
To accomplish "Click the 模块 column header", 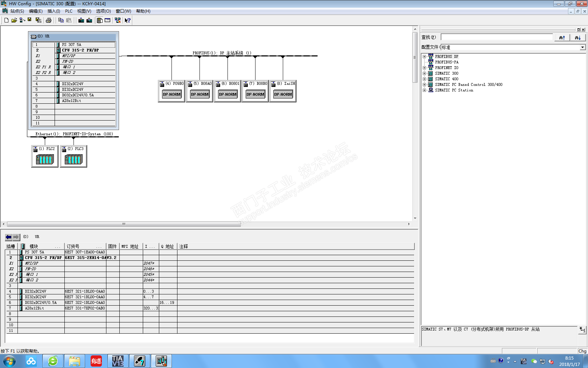I will (x=41, y=246).
